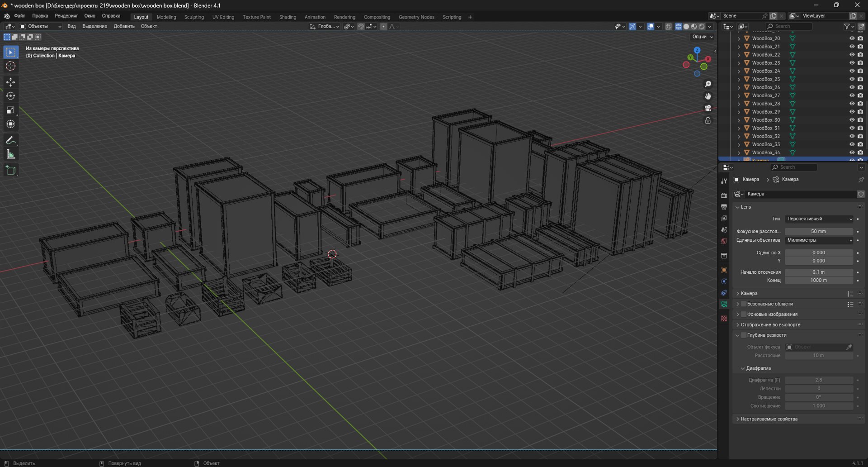Adjust the clip end Конец 1000 m field
The width and height of the screenshot is (868, 467).
819,281
